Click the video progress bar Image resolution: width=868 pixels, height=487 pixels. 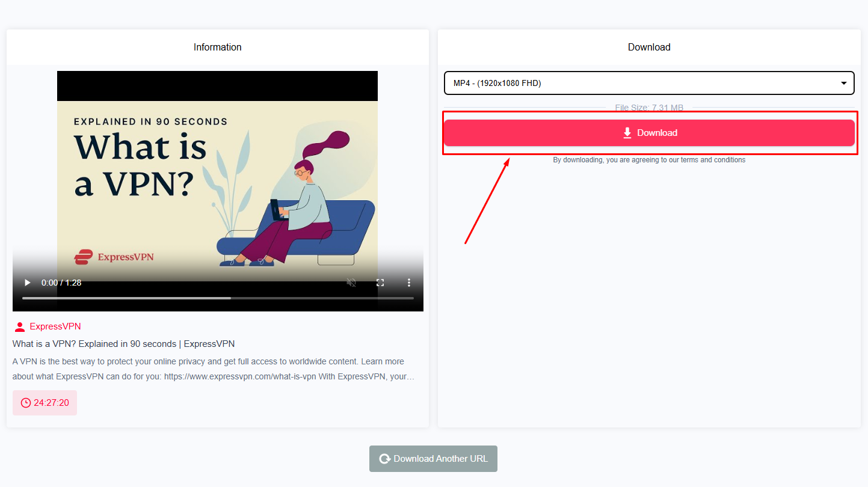click(x=217, y=297)
